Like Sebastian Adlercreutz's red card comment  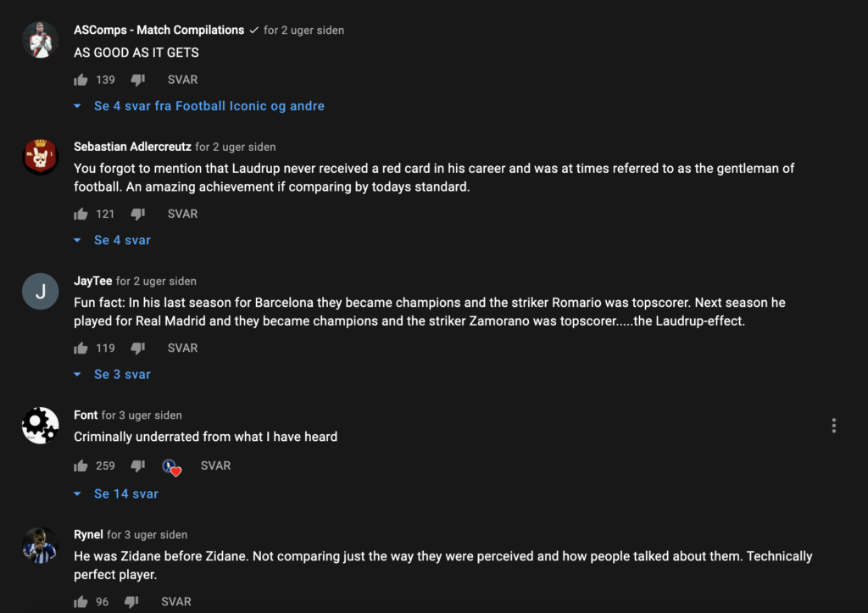[81, 214]
